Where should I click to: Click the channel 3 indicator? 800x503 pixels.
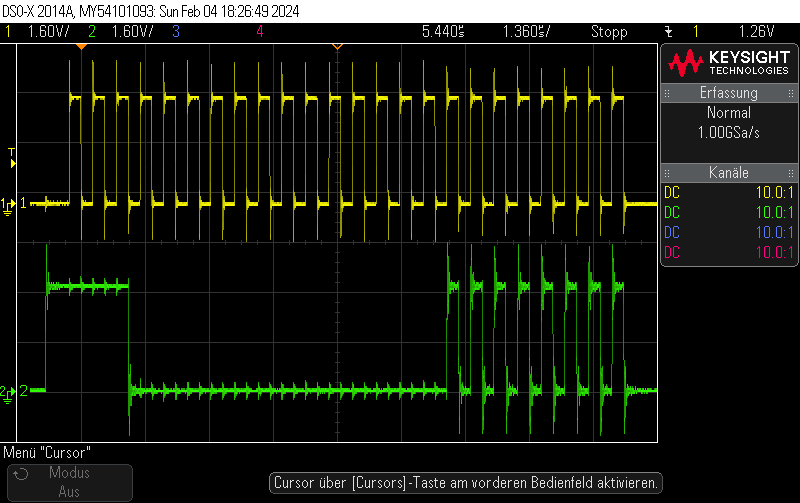tap(176, 32)
